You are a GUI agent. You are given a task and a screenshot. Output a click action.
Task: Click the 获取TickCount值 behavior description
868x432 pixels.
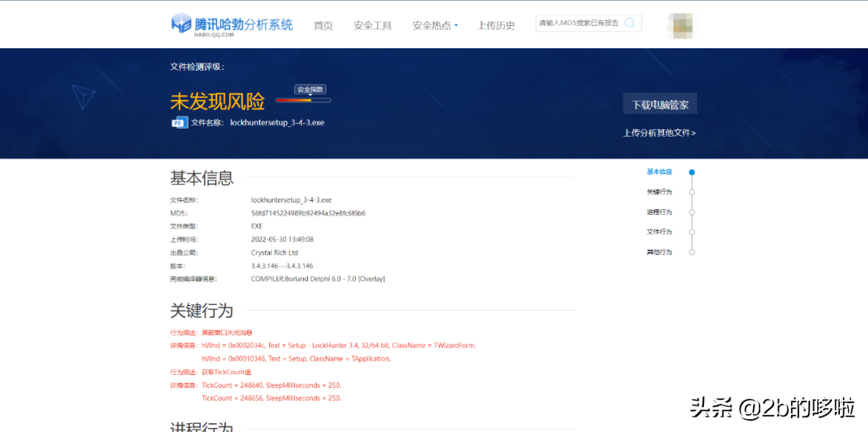point(227,372)
